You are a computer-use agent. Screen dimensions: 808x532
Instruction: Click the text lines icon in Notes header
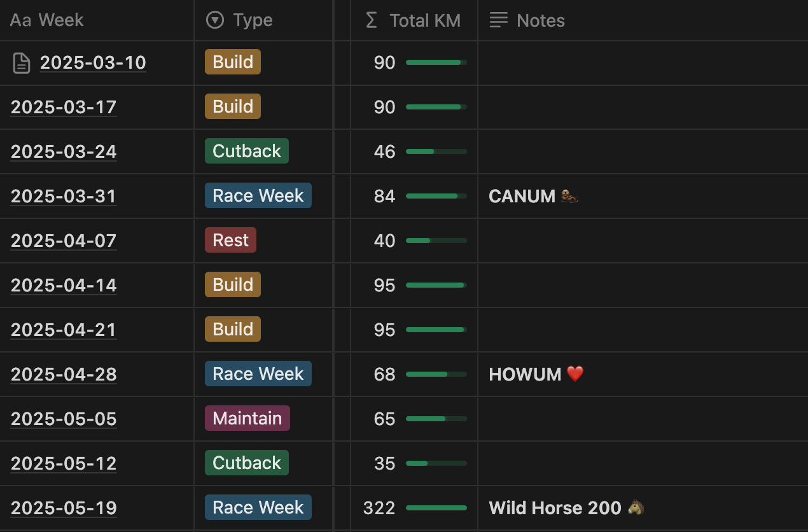[x=499, y=20]
